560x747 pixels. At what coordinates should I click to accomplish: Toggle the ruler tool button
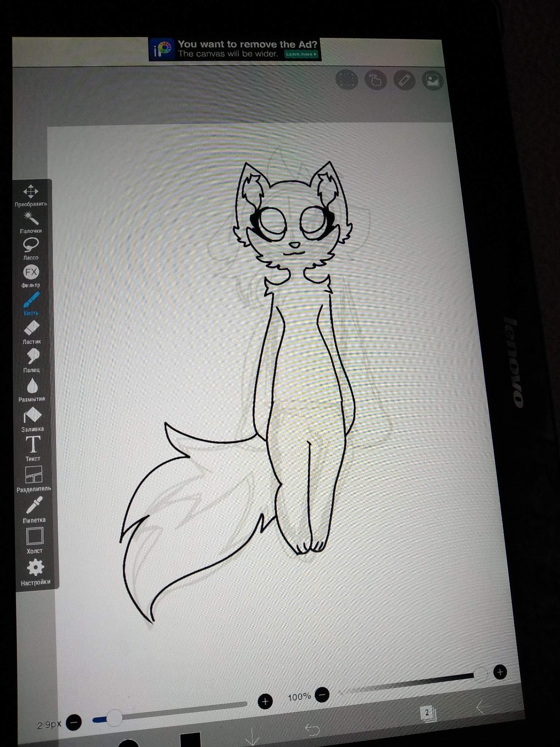pyautogui.click(x=404, y=80)
